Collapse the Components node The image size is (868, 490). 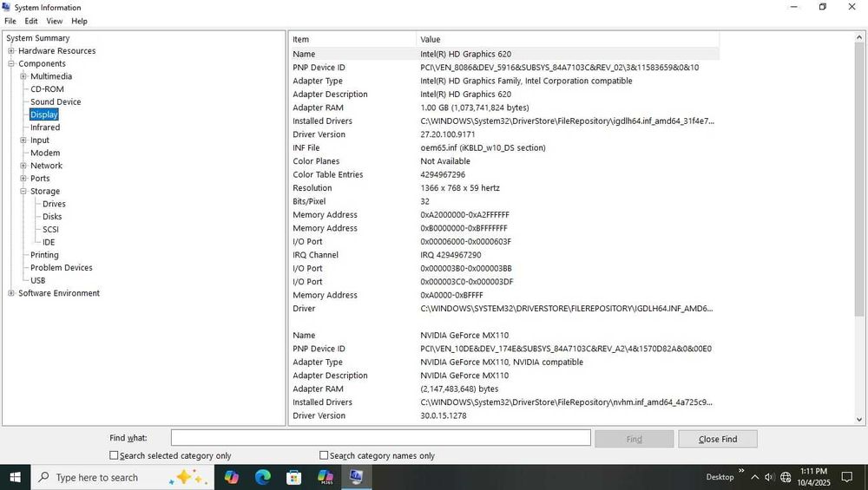[x=11, y=63]
